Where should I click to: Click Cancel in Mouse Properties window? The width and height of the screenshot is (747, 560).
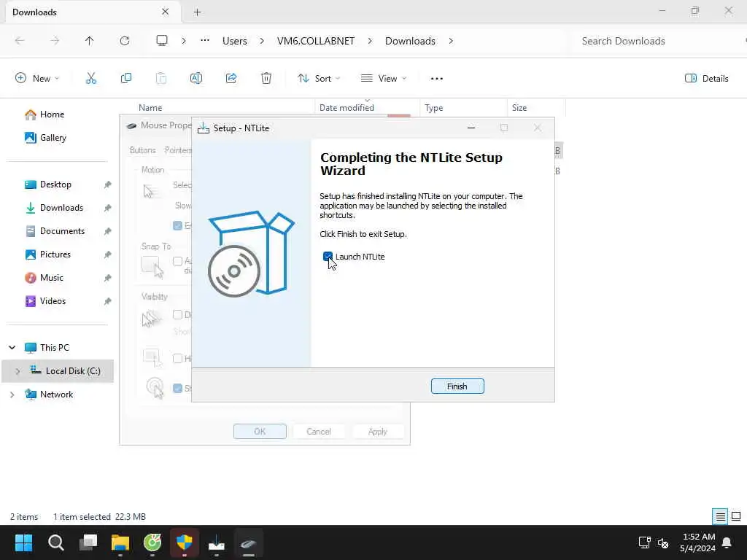pos(319,432)
